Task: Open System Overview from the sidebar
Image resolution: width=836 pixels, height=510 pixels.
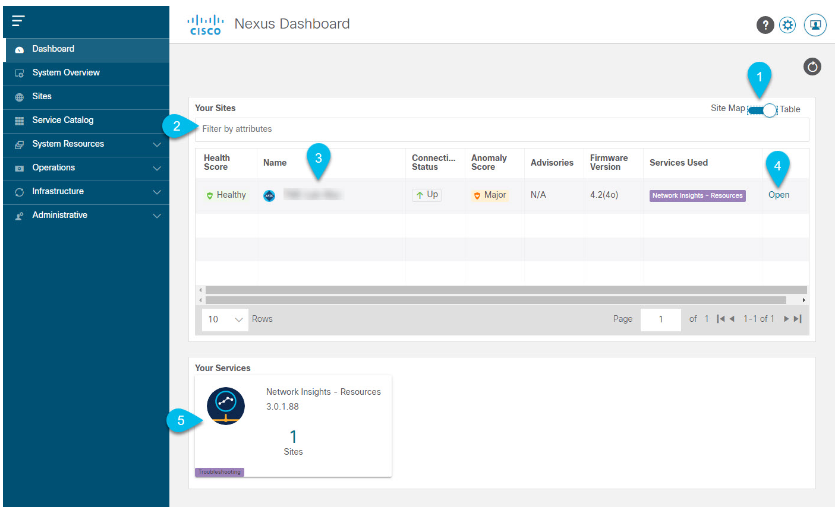Action: pyautogui.click(x=87, y=73)
